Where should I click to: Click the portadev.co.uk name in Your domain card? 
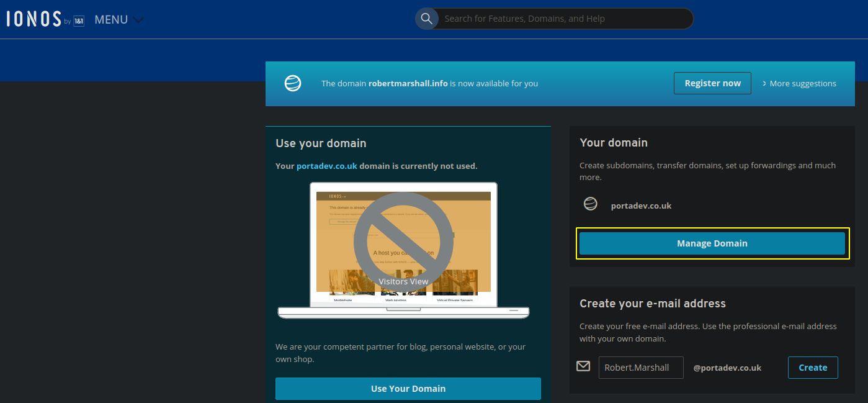[641, 206]
